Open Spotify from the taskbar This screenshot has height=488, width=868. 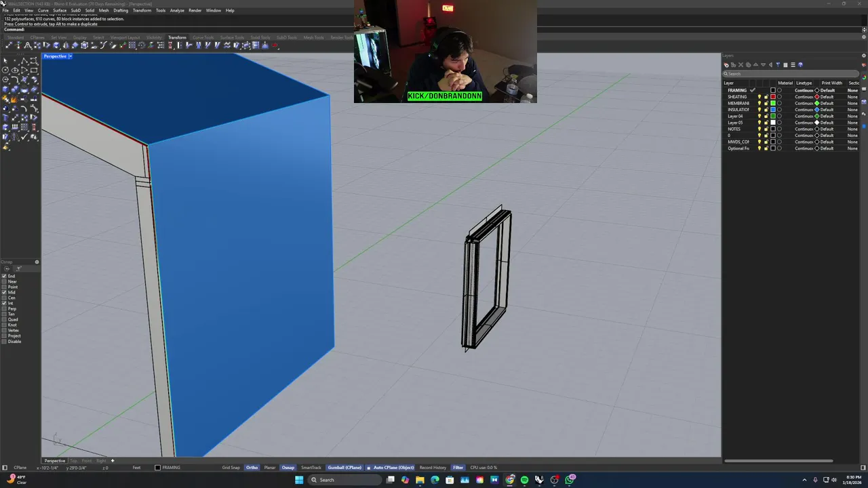524,480
